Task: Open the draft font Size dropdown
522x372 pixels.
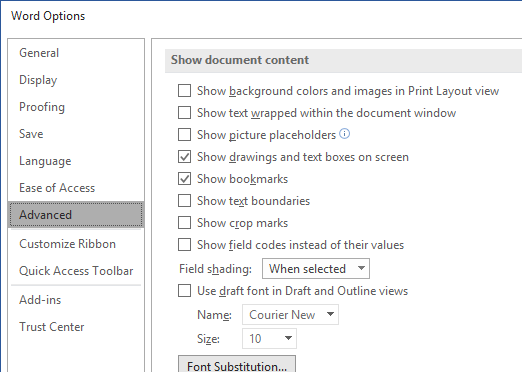Action: [x=269, y=339]
